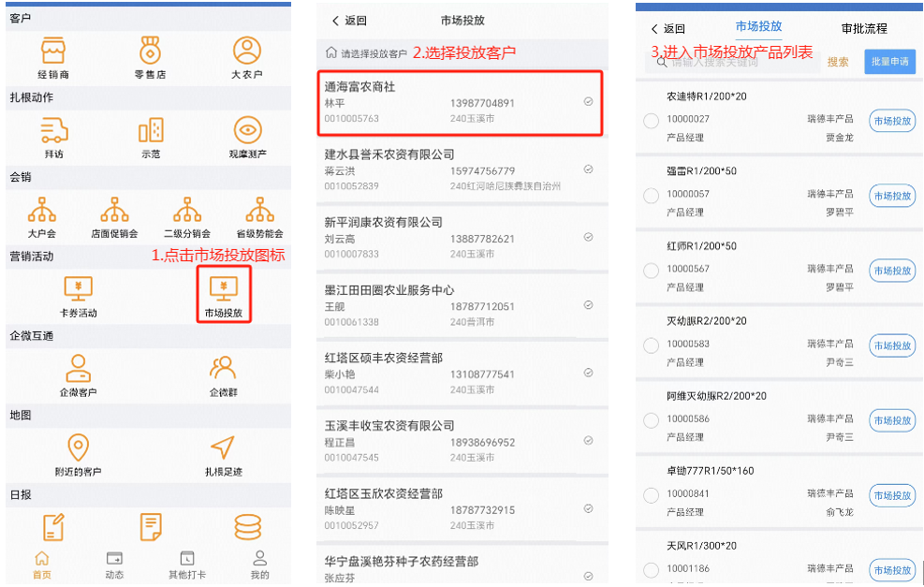
Task: Open the 卡券活动 coupon icon
Action: [79, 288]
